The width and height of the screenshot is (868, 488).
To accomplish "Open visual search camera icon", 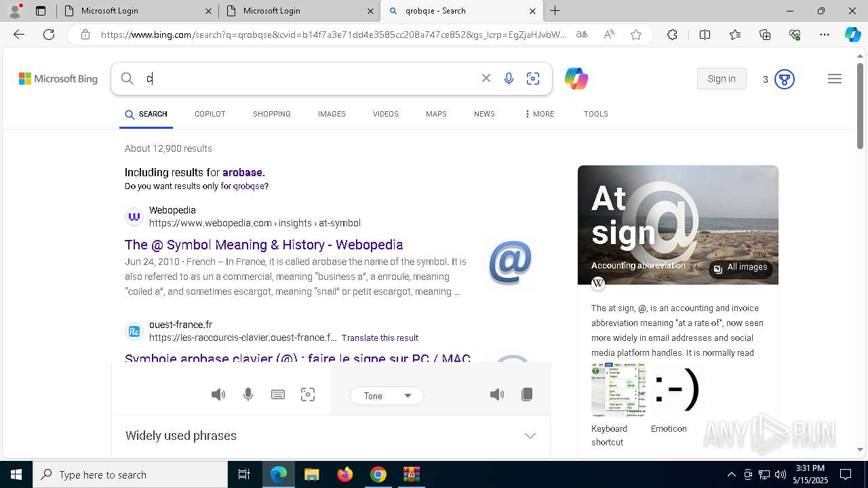I will coord(533,79).
